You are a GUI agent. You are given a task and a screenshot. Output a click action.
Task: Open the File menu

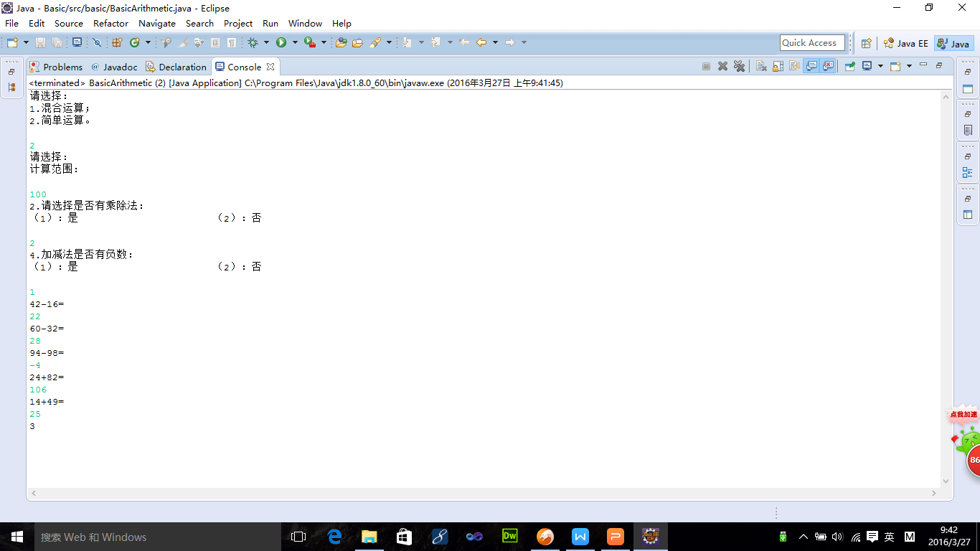point(11,23)
